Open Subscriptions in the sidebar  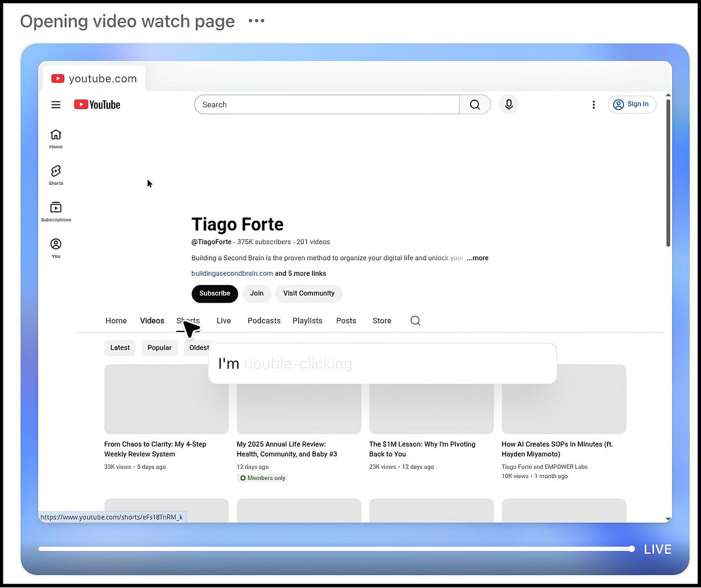tap(56, 212)
